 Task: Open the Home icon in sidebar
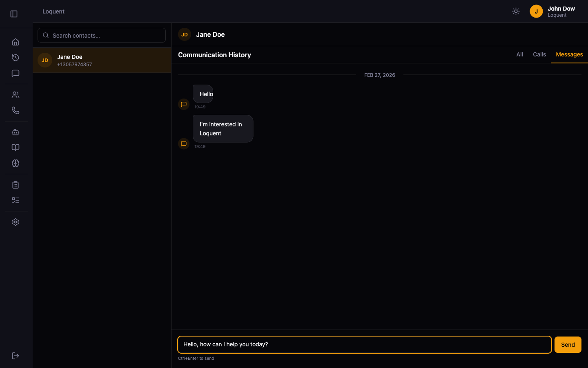tap(16, 42)
